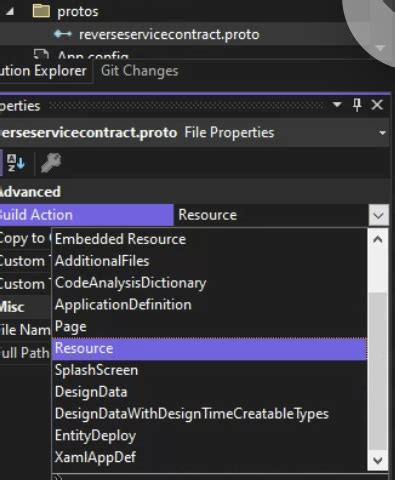Screen dimensions: 395x480
Task: Toggle the Properties panel pin icon
Action: 357,105
